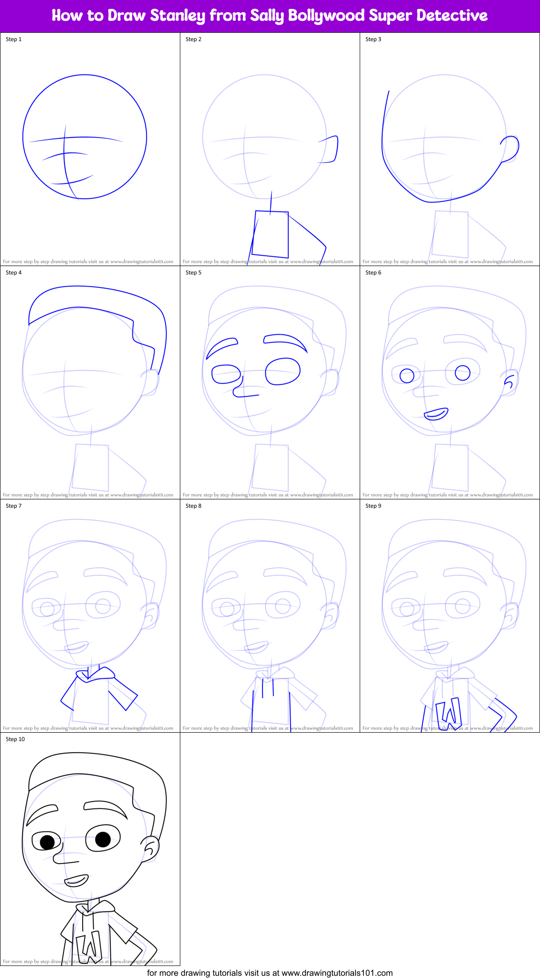
Task: Click the 'Step 4' label
Action: coord(14,273)
